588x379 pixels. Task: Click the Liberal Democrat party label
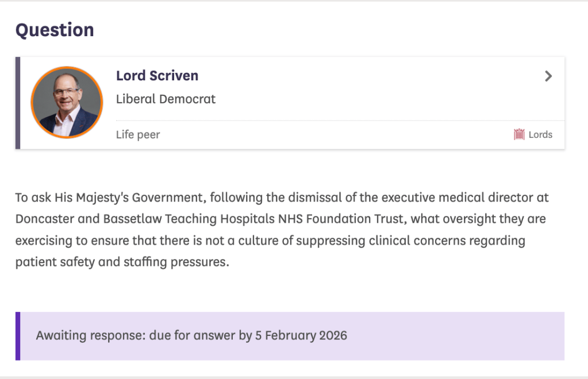[166, 99]
